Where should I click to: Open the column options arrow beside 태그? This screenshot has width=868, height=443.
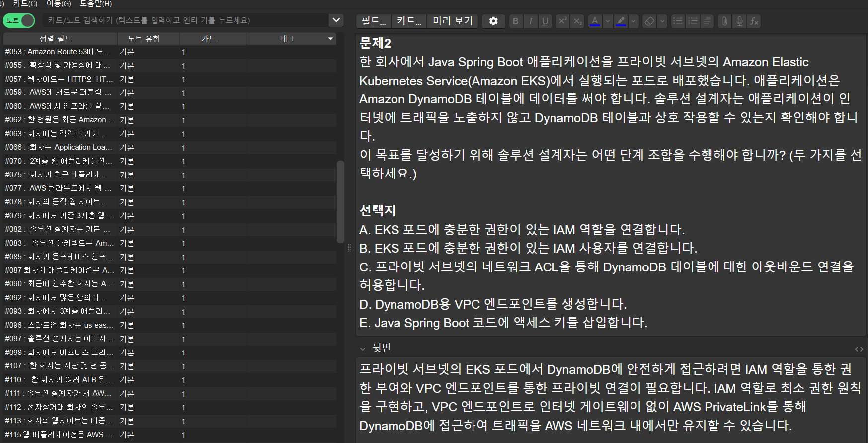(330, 39)
